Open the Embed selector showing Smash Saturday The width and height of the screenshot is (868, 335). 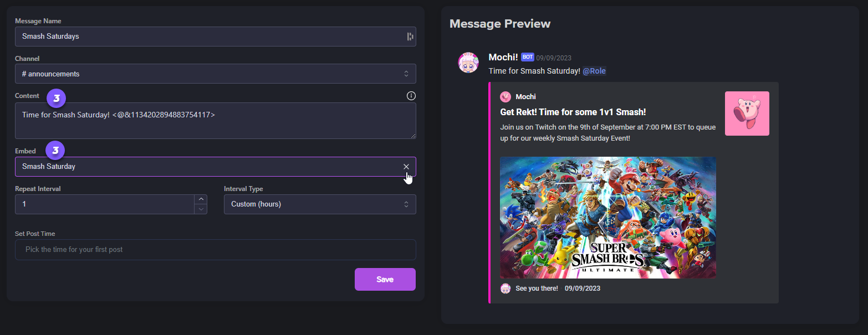(205, 167)
